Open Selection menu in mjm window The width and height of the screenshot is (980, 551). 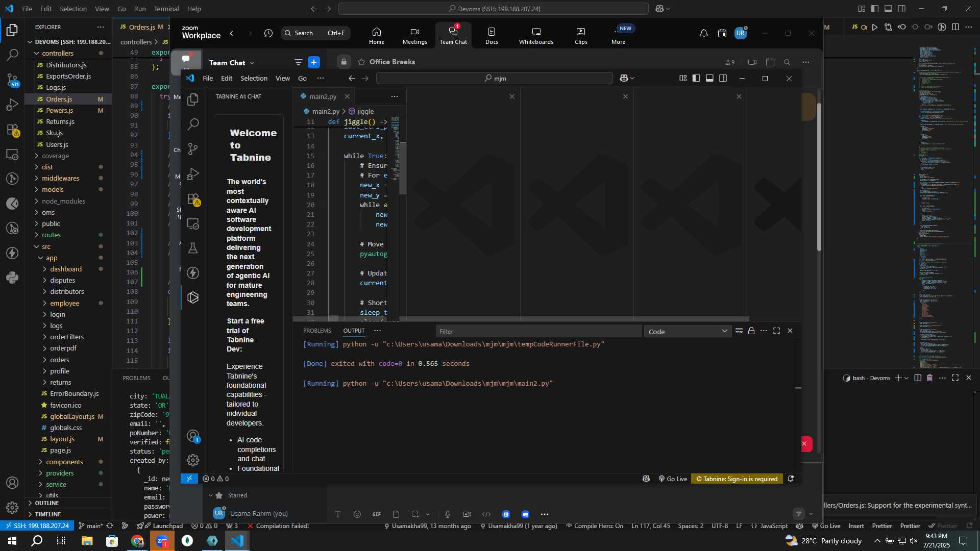click(x=254, y=78)
